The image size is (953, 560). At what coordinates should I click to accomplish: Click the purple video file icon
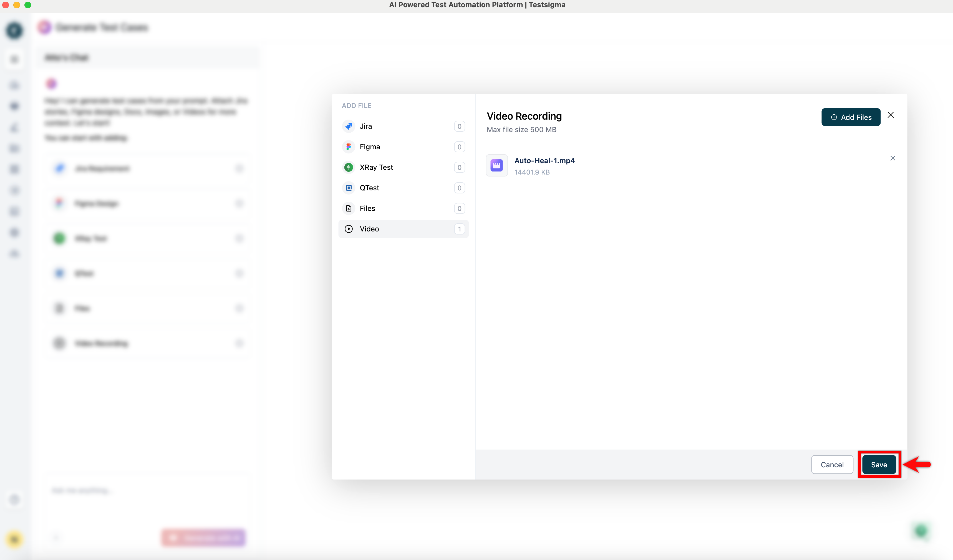(x=496, y=165)
